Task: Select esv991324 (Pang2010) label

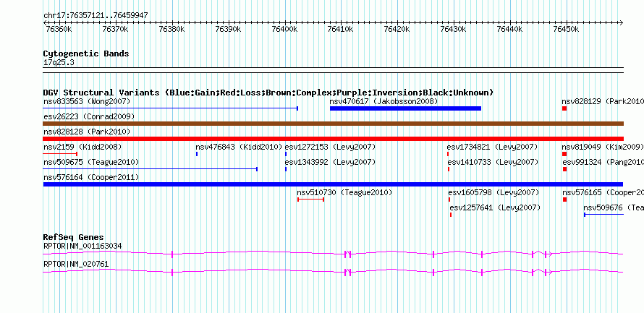Action: (603, 162)
